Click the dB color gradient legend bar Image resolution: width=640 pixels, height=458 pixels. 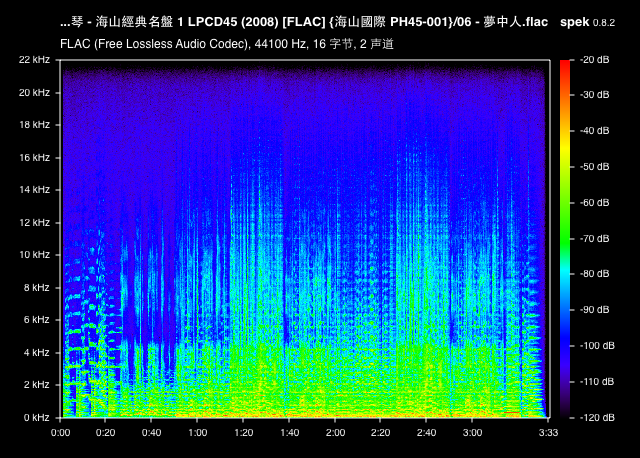pos(565,239)
